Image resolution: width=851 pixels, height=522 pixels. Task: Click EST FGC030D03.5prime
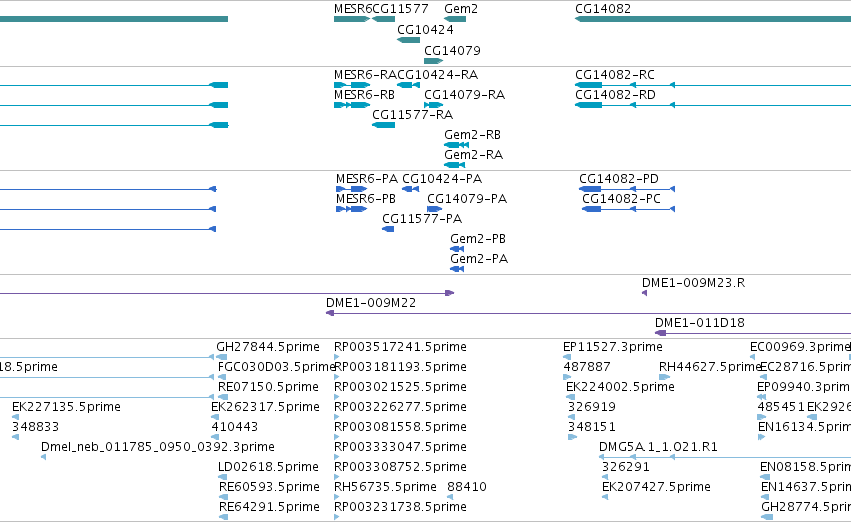point(277,367)
